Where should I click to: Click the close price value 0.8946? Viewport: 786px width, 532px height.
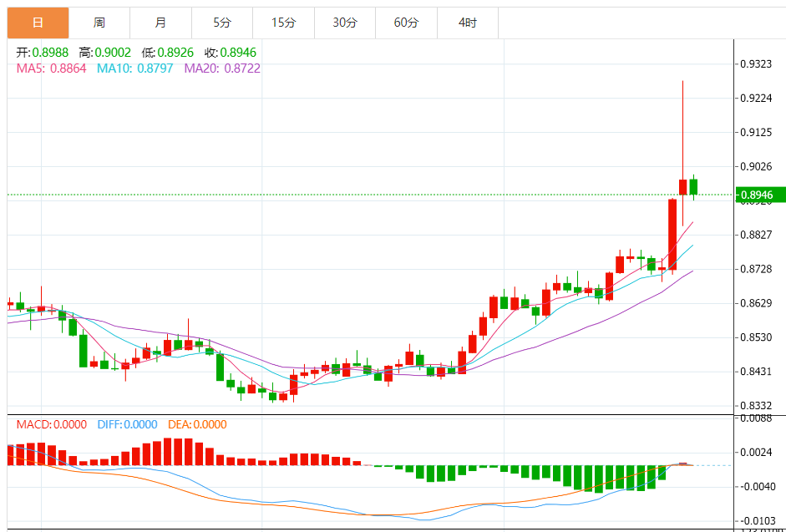(238, 53)
